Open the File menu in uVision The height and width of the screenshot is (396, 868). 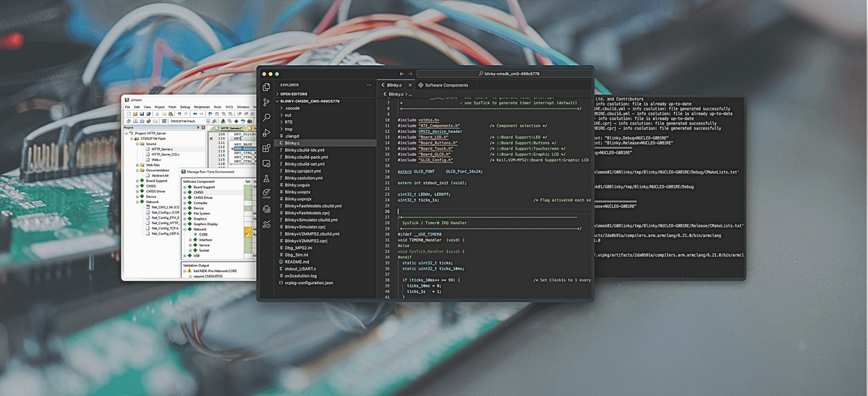[x=127, y=107]
